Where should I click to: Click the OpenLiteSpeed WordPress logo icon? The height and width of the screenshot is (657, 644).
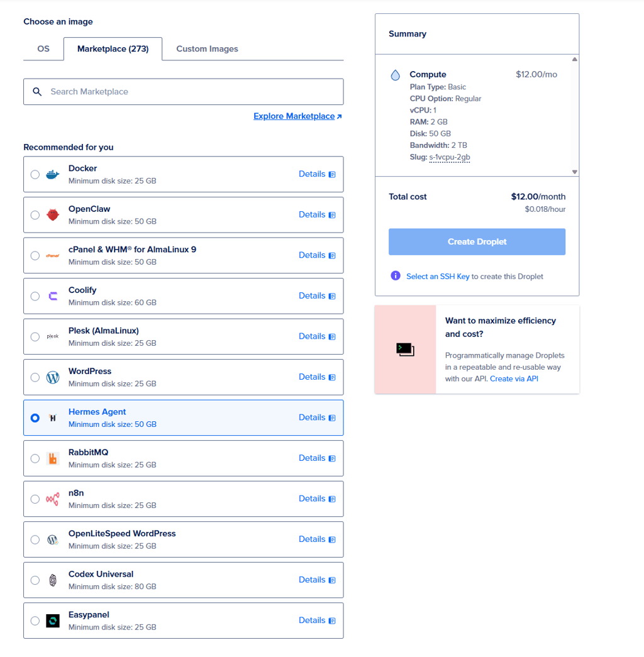52,539
